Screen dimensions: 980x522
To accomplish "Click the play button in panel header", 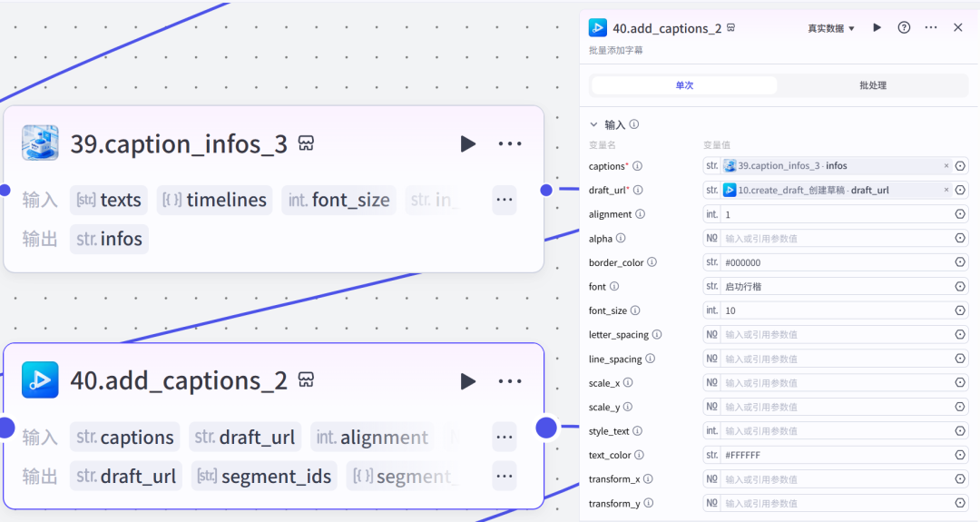I will [x=877, y=28].
